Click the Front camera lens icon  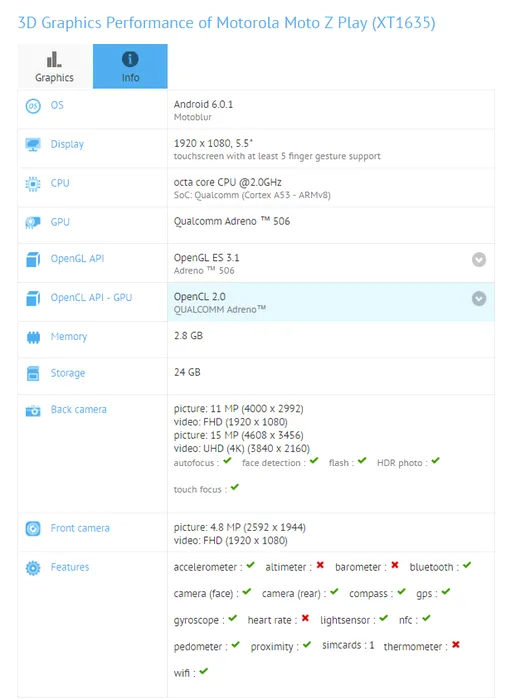[x=33, y=529]
